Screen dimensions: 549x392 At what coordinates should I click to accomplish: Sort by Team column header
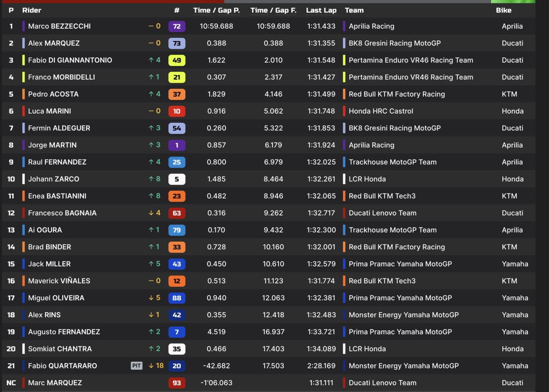click(354, 10)
